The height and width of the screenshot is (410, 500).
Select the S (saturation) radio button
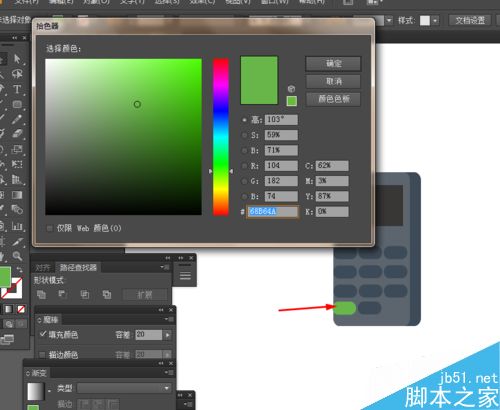click(245, 135)
